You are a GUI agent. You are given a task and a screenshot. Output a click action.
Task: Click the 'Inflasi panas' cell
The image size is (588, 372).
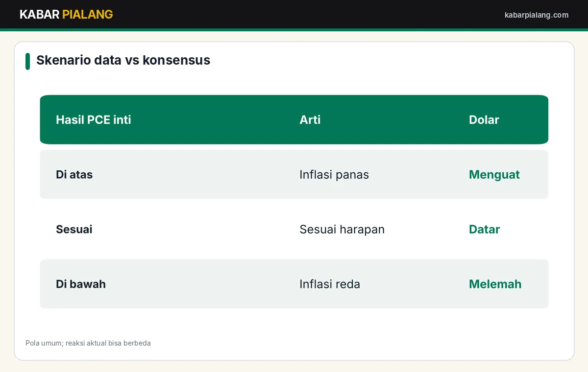[334, 175]
